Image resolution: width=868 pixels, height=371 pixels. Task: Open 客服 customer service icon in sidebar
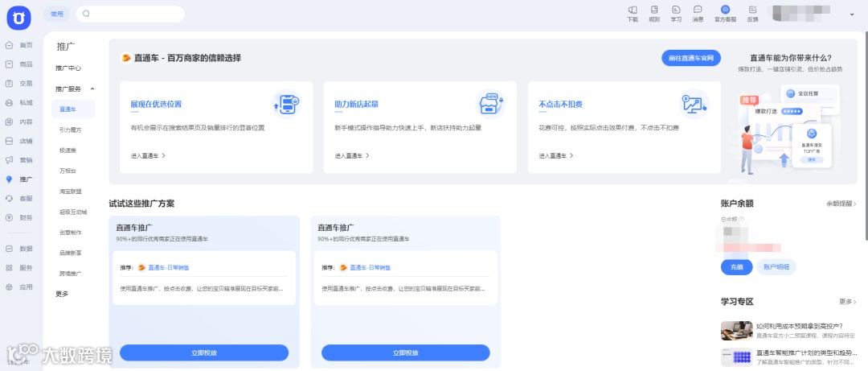point(9,198)
